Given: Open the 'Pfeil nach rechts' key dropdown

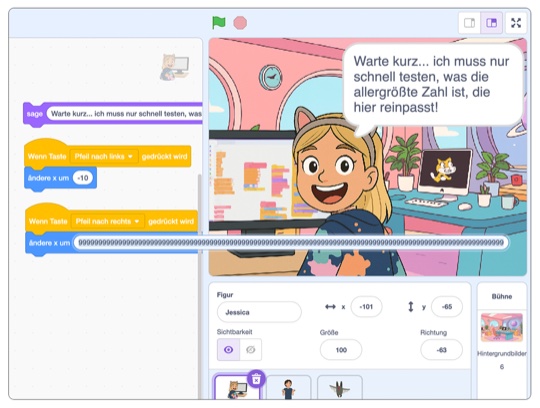Looking at the screenshot, I should (107, 221).
